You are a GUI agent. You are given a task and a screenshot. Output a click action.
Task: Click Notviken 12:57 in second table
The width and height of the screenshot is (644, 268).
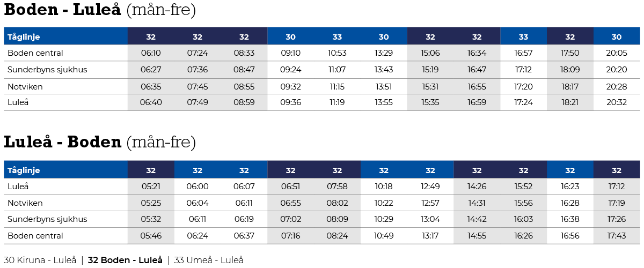pos(430,203)
